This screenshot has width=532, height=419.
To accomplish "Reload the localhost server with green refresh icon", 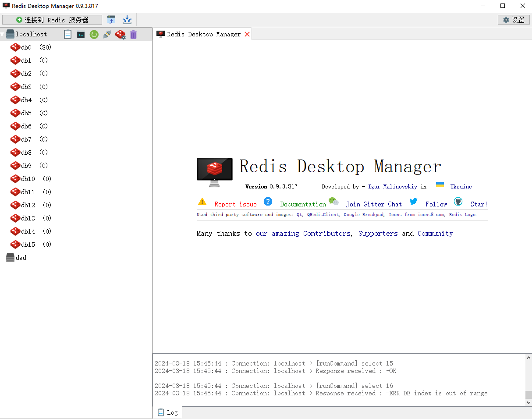I will [94, 34].
